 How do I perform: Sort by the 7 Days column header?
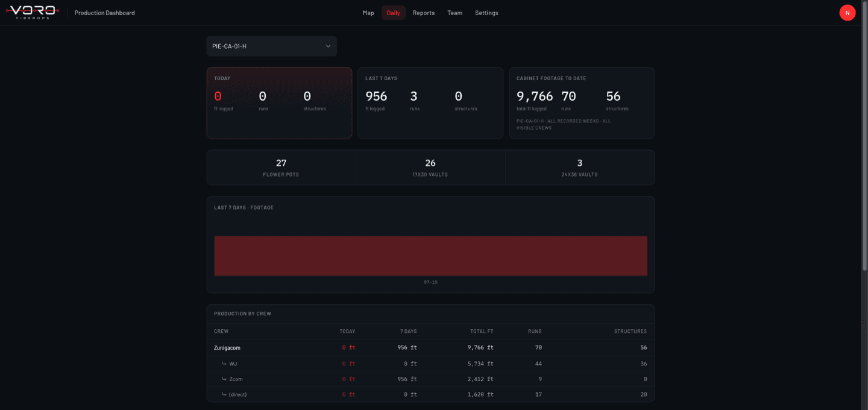click(x=408, y=331)
